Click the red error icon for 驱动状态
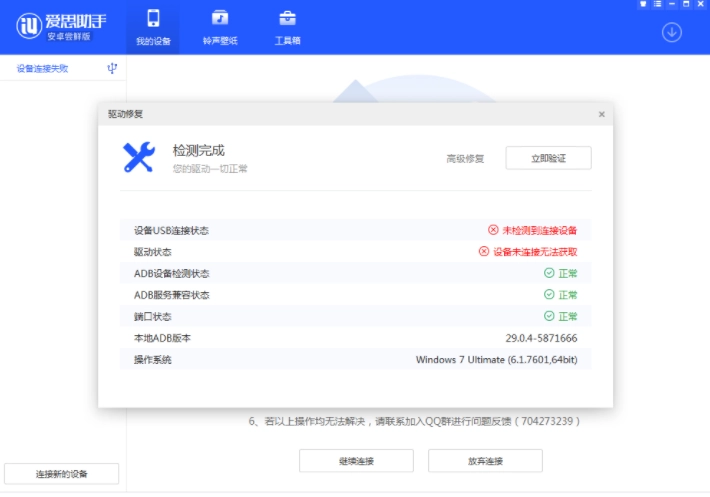 pyautogui.click(x=484, y=252)
